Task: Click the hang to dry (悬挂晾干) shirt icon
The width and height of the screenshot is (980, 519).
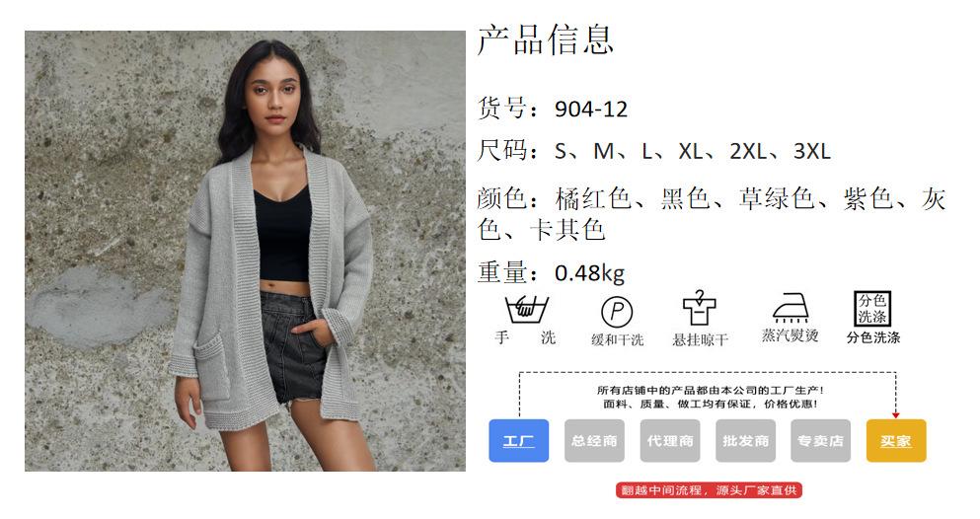Action: point(700,309)
